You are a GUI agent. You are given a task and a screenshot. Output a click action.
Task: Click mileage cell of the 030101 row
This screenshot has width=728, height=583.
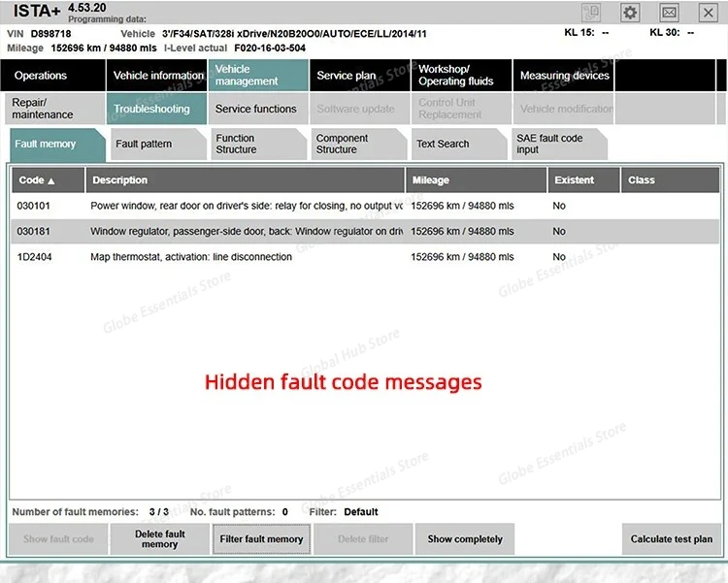pos(462,206)
